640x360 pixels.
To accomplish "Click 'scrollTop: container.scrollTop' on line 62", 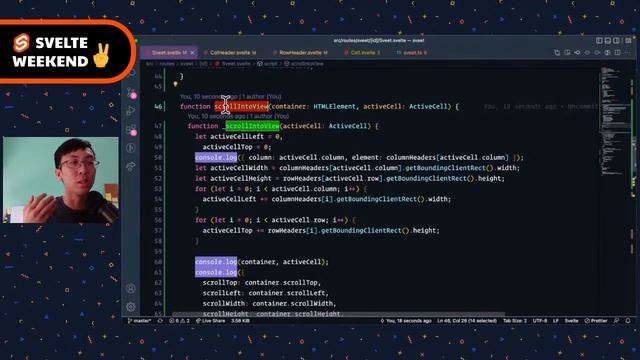I will [262, 283].
